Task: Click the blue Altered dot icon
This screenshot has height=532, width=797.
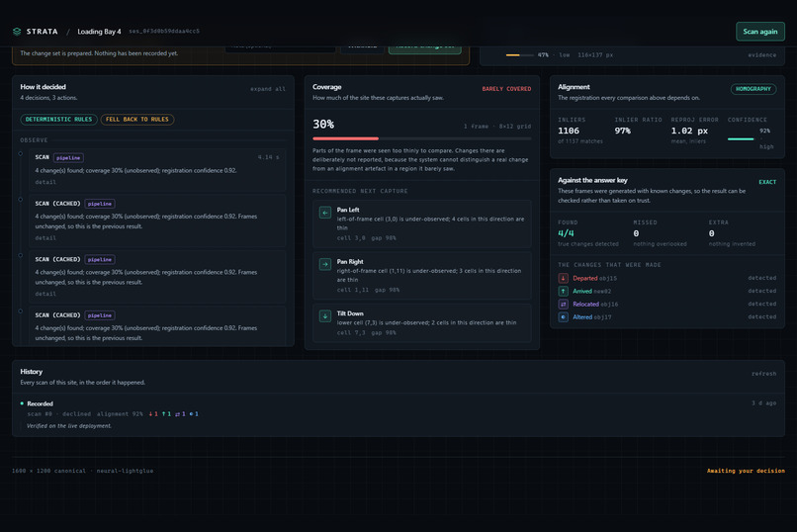Action: coord(564,317)
